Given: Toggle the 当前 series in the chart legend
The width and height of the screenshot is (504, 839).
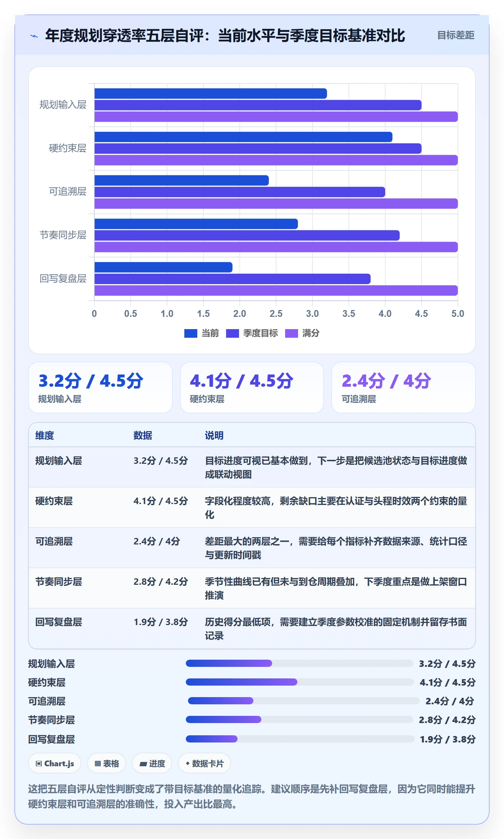Looking at the screenshot, I should pos(202,333).
